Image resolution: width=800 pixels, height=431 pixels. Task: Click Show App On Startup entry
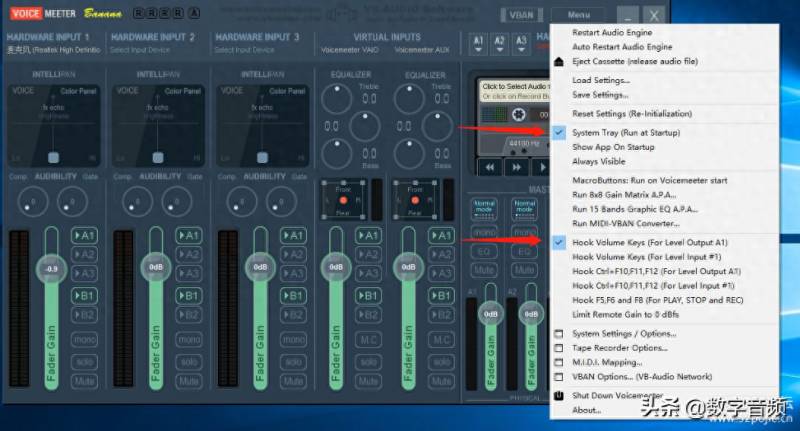point(613,147)
